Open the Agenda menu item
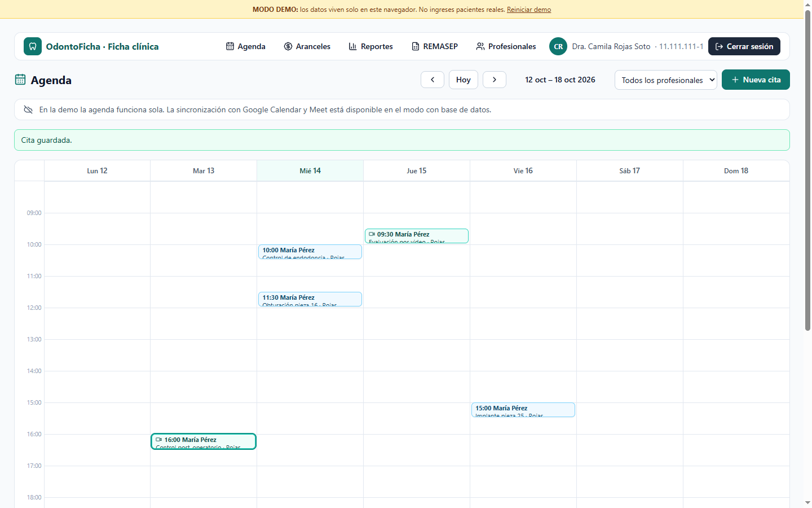This screenshot has height=508, width=812. pos(246,46)
